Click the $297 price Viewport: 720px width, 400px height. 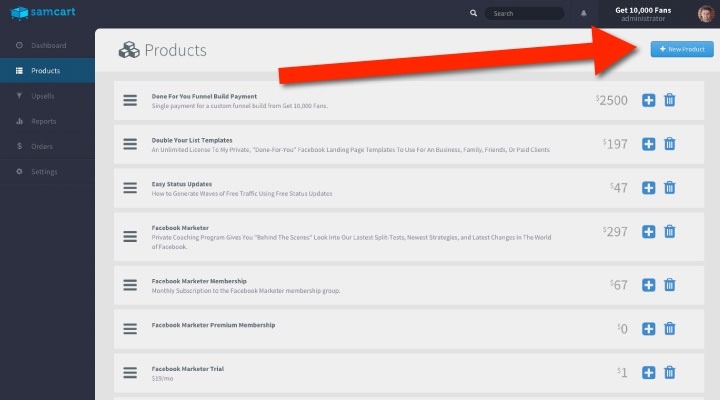pyautogui.click(x=615, y=232)
